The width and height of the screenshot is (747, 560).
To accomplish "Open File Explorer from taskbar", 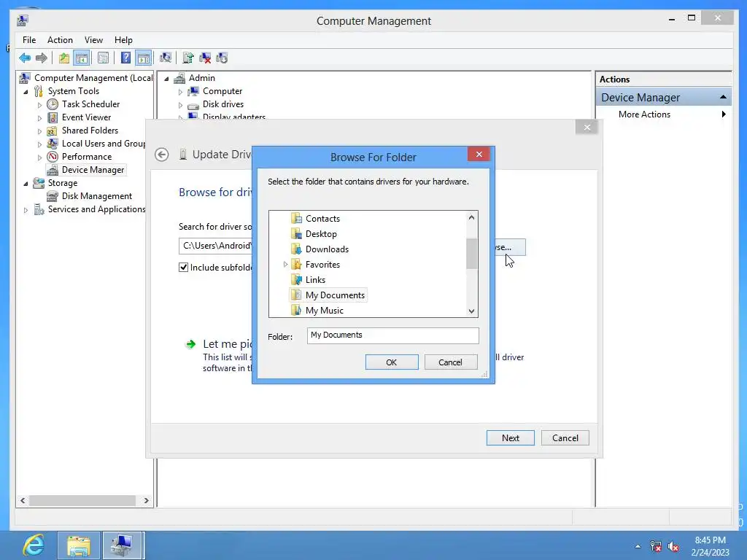I will click(79, 545).
